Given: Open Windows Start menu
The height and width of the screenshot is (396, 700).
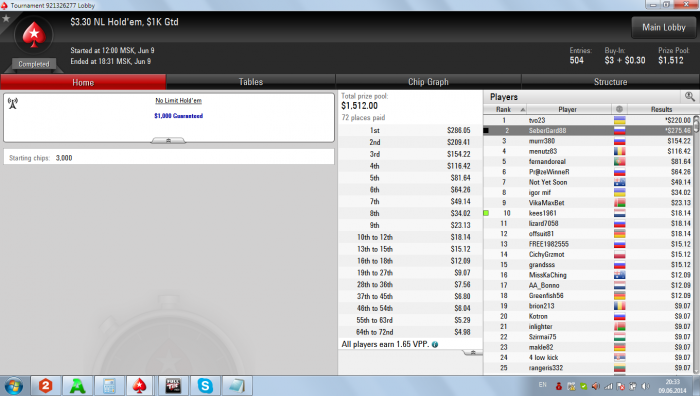Looking at the screenshot, I should [x=13, y=386].
